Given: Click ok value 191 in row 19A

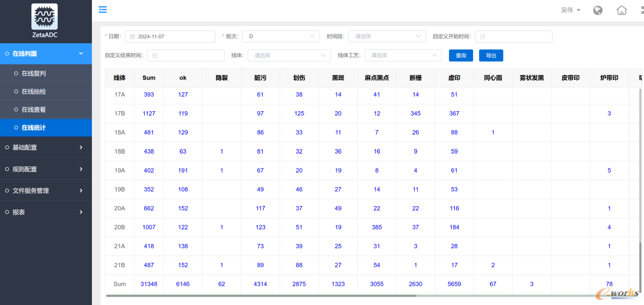Looking at the screenshot, I should pos(183,171).
